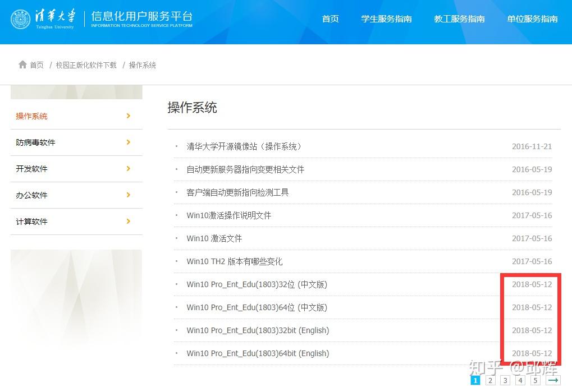The width and height of the screenshot is (572, 392).
Task: Open Win10 Pro_Ent_Edu(1803)32位 (中文版) link
Action: (257, 284)
